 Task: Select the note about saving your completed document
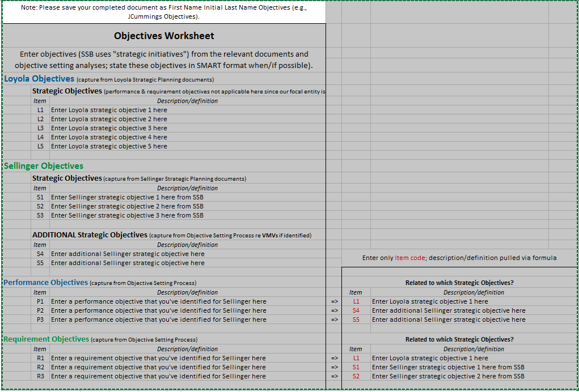click(x=164, y=12)
